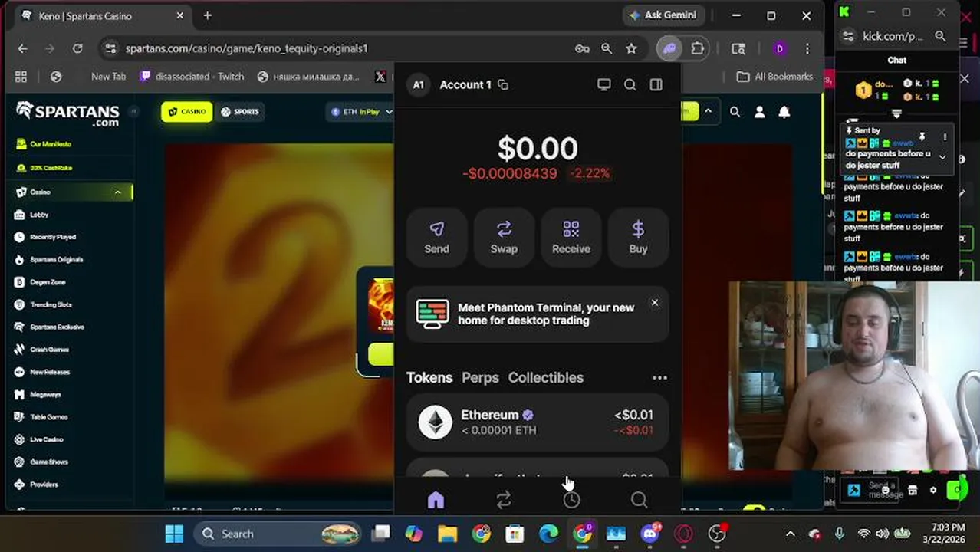Open the Send action in Phantom wallet
980x552 pixels.
(x=436, y=237)
